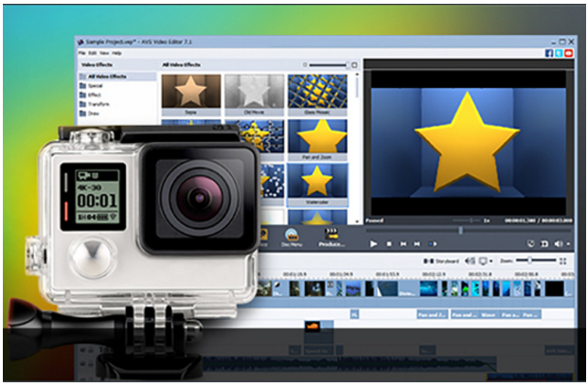This screenshot has width=588, height=387.
Task: Open the YouTube share icon
Action: tap(568, 53)
